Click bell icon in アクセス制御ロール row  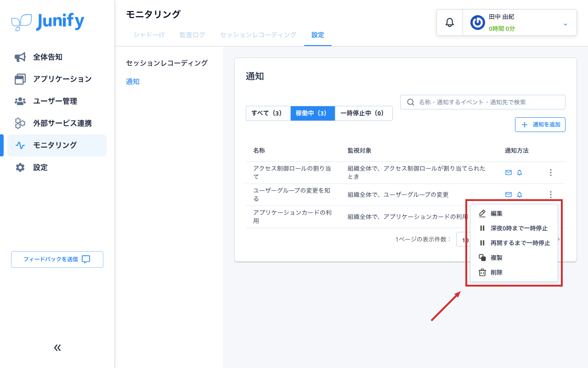pyautogui.click(x=520, y=172)
